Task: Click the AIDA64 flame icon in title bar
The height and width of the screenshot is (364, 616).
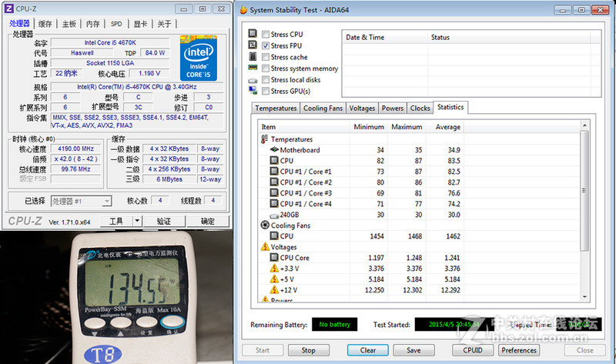Action: click(243, 12)
